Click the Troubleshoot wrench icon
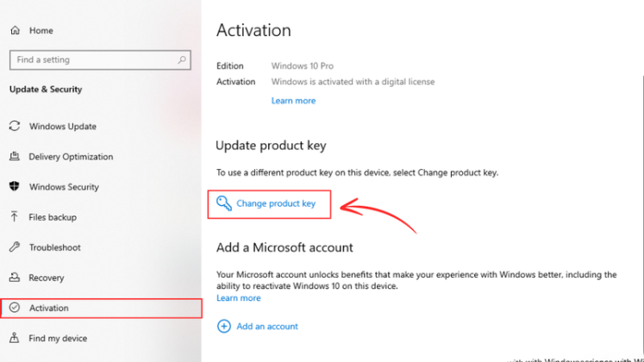 click(15, 247)
